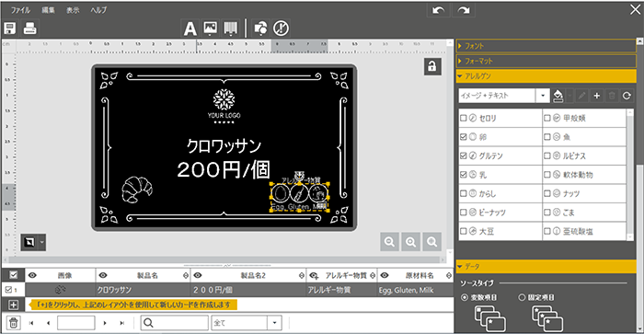Click the undo arrow button
The width and height of the screenshot is (644, 334).
(438, 10)
